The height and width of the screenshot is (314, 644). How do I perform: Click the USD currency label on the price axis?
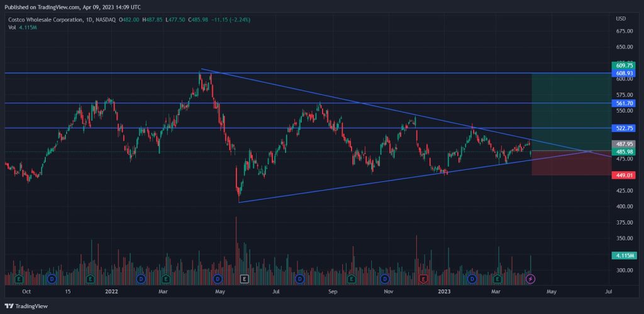coord(621,19)
